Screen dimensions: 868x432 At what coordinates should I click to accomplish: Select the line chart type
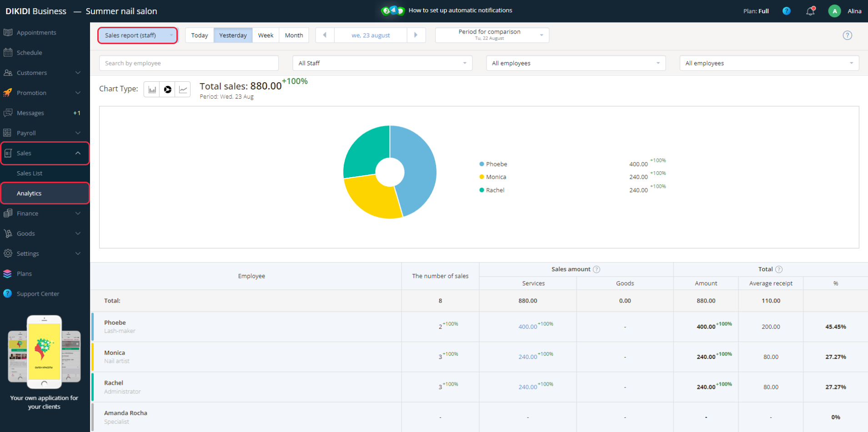point(183,89)
